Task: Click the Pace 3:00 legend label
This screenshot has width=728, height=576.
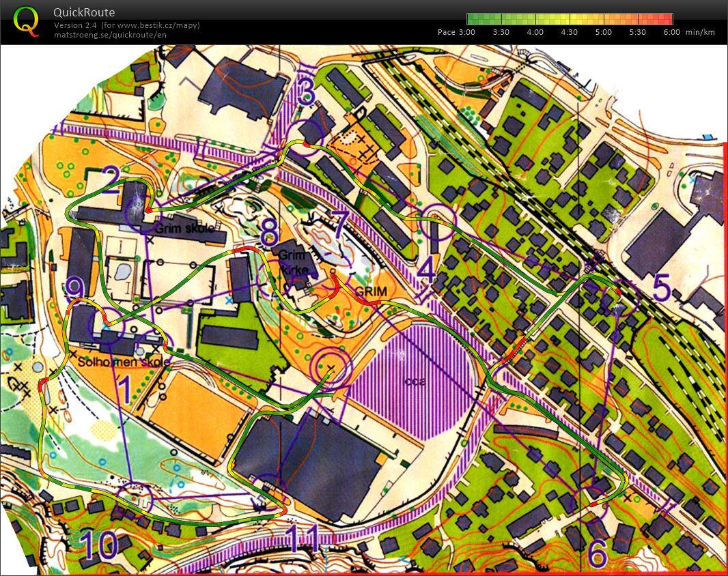Action: (x=456, y=32)
